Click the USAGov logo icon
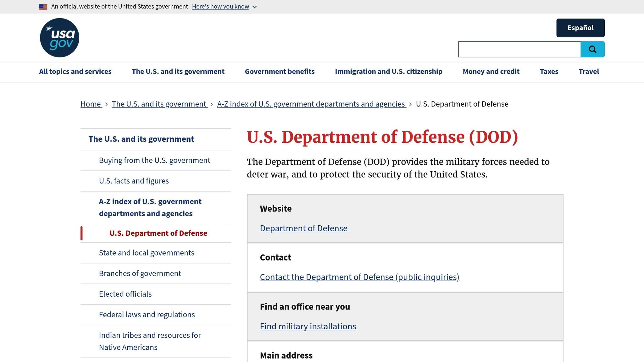 tap(59, 38)
